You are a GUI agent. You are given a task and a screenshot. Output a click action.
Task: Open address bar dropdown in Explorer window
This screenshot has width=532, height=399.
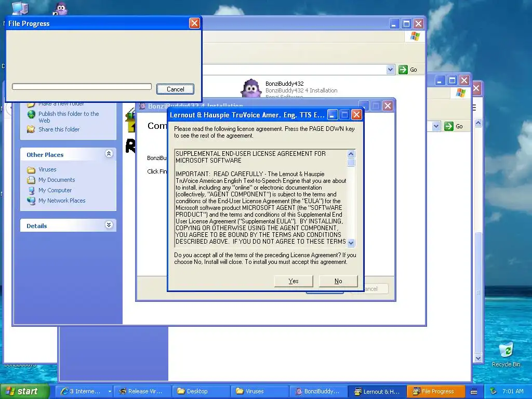(x=390, y=70)
